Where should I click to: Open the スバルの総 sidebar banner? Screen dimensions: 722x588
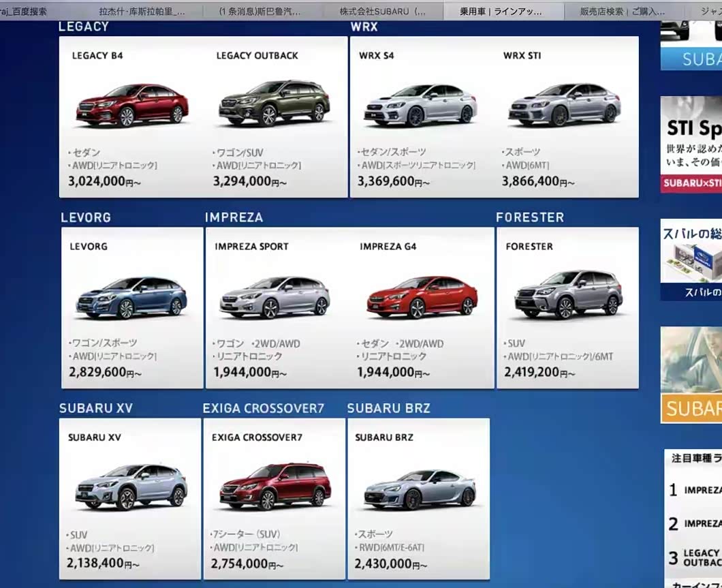691,260
